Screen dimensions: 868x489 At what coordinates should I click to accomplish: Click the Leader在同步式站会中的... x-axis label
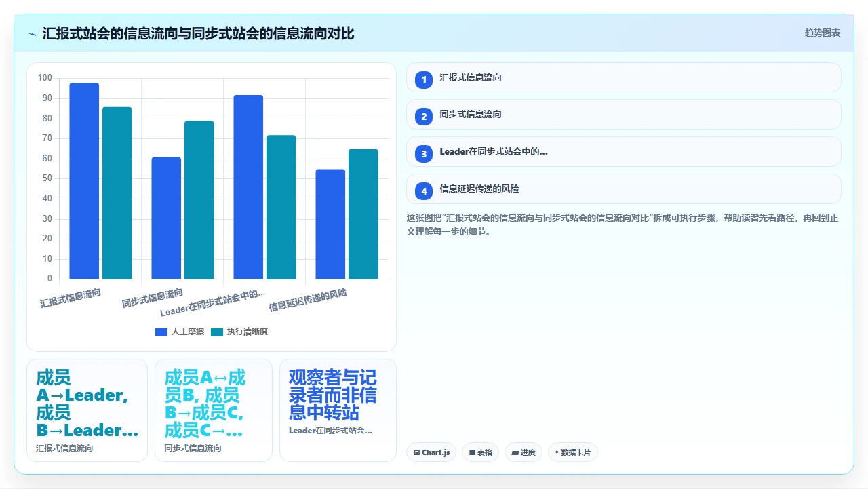click(212, 303)
